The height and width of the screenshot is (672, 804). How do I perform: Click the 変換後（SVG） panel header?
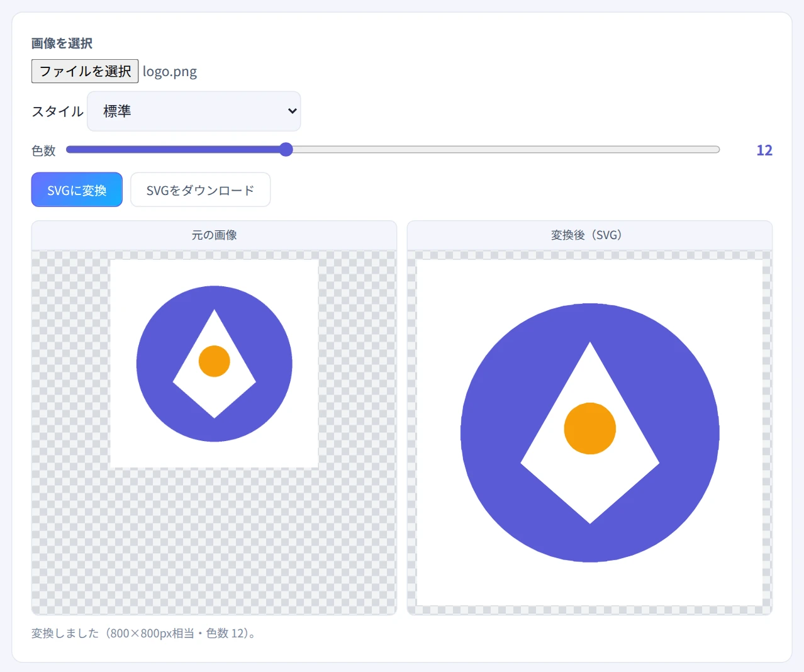[589, 235]
